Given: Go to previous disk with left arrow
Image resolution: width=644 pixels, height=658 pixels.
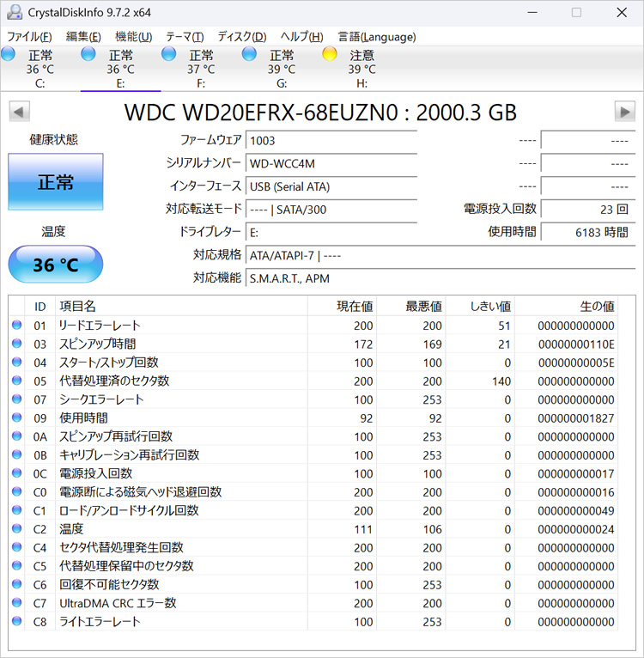Looking at the screenshot, I should click(x=19, y=112).
